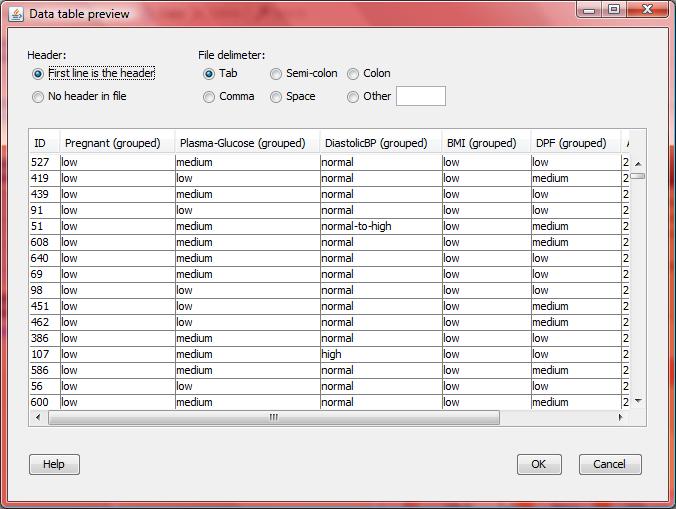676x509 pixels.
Task: Click the Java icon in the title bar
Action: click(x=16, y=14)
